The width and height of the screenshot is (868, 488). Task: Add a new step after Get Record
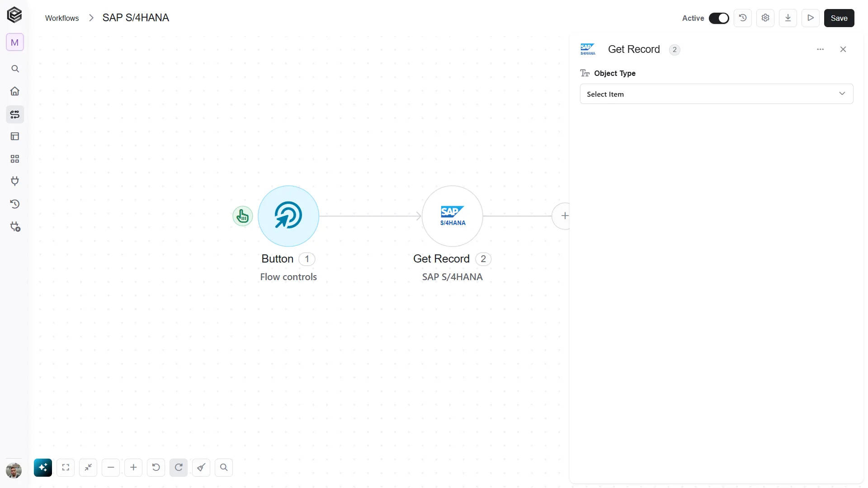click(561, 216)
